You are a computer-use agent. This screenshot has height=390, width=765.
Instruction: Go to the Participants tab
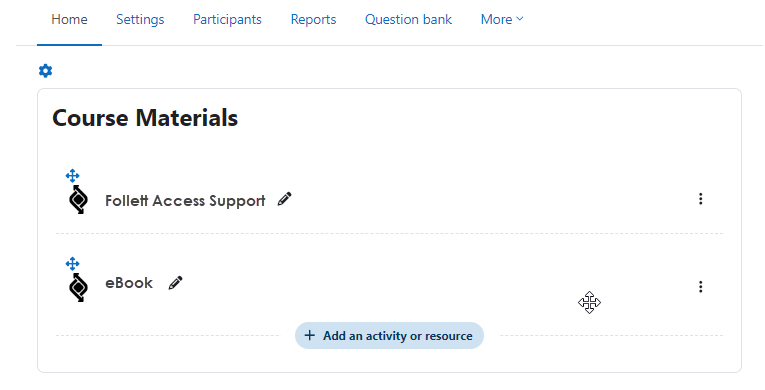pyautogui.click(x=227, y=20)
